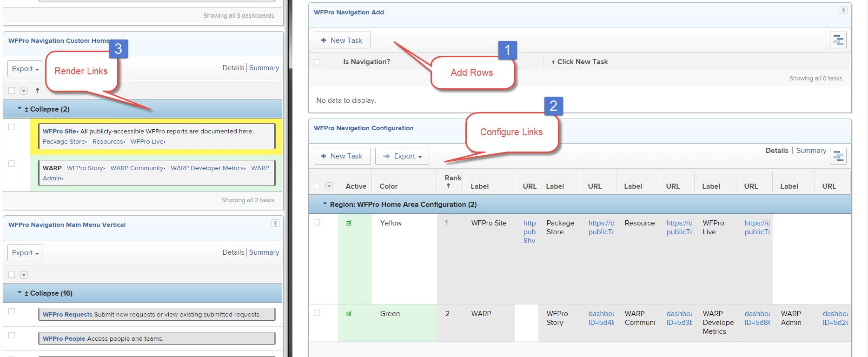Screen dimensions: 868x357
Task: Switch to Summary view in Main Menu Vertical
Action: coord(264,252)
